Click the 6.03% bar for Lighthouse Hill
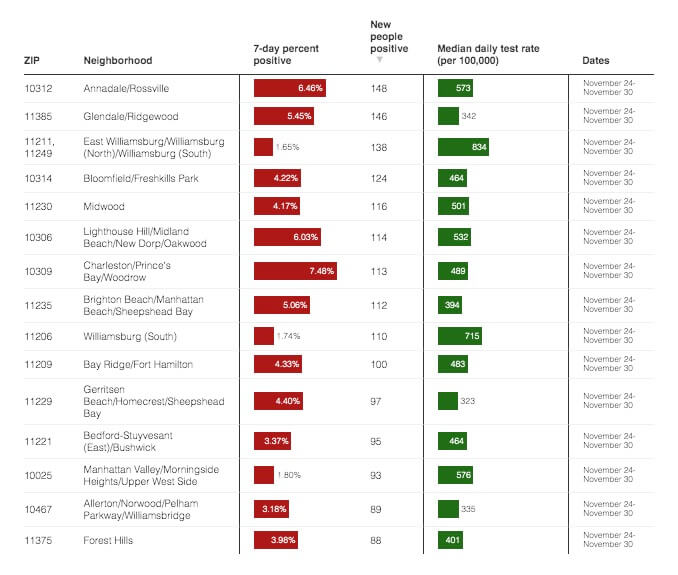The image size is (678, 575). point(288,237)
